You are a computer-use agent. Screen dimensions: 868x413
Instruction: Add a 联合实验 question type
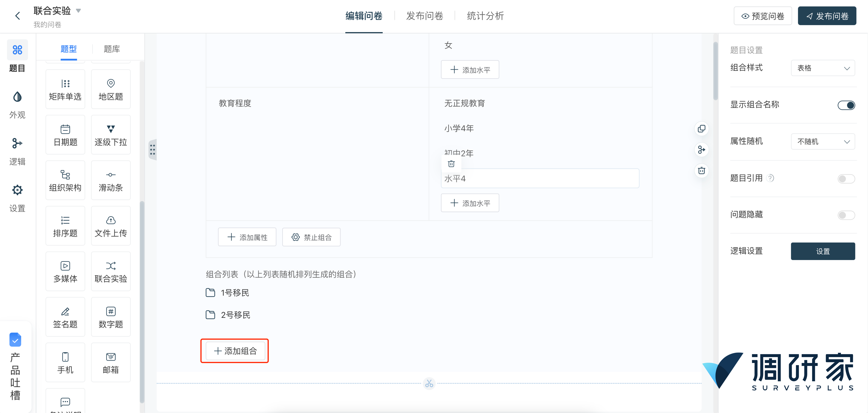111,271
